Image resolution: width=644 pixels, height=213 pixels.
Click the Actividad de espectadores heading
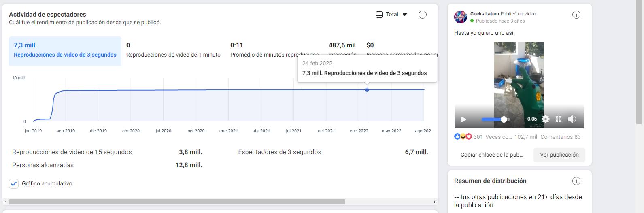click(47, 15)
